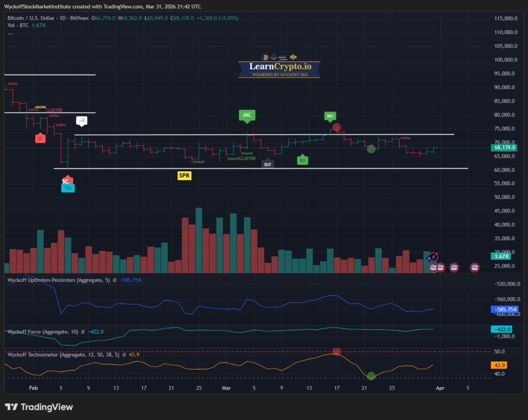
Task: Open the US flag event near Apr 5
Action: click(x=474, y=267)
